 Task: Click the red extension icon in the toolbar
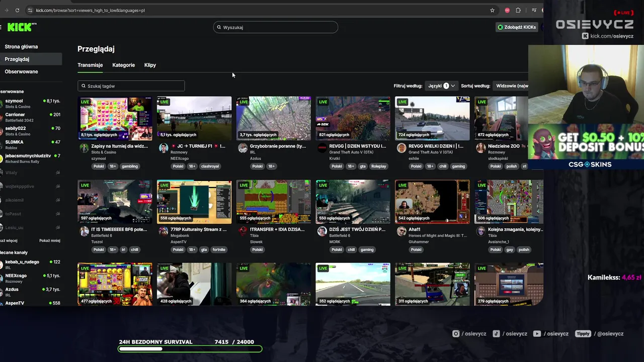click(507, 10)
